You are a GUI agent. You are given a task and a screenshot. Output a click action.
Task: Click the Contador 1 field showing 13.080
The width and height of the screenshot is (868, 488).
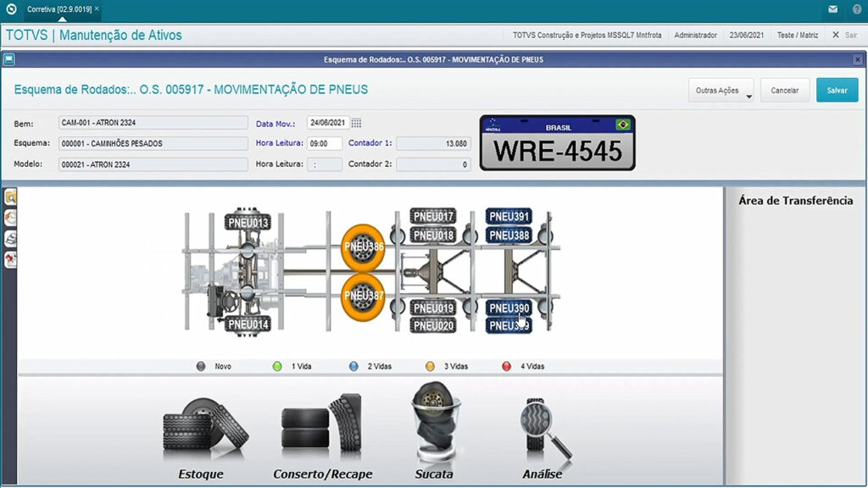[x=433, y=143]
